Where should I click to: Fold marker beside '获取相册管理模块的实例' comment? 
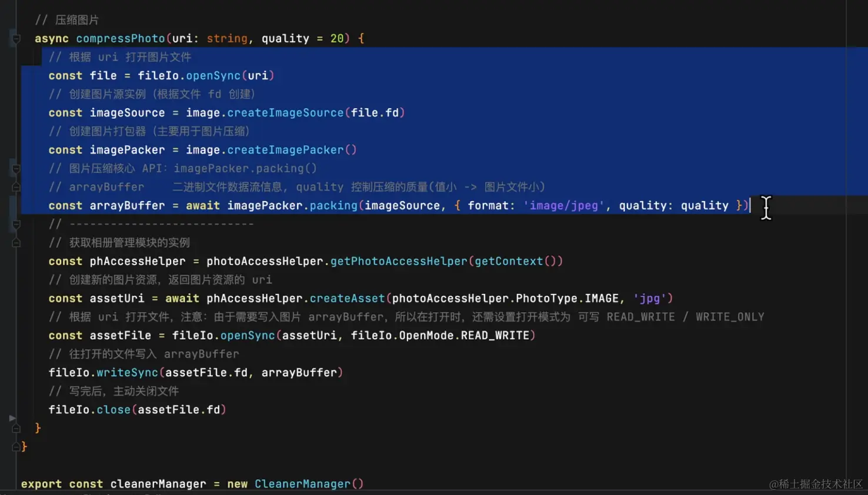click(16, 243)
